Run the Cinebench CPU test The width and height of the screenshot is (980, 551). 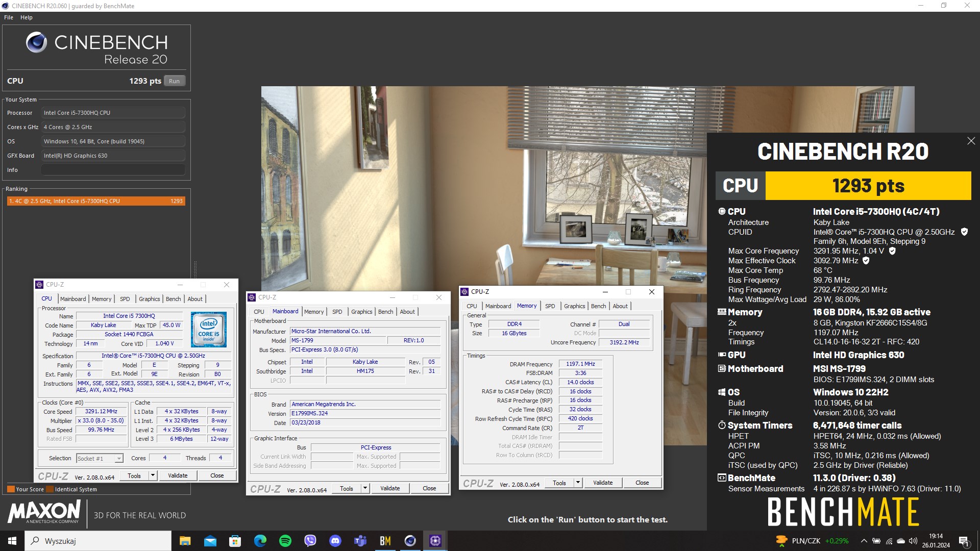(174, 81)
